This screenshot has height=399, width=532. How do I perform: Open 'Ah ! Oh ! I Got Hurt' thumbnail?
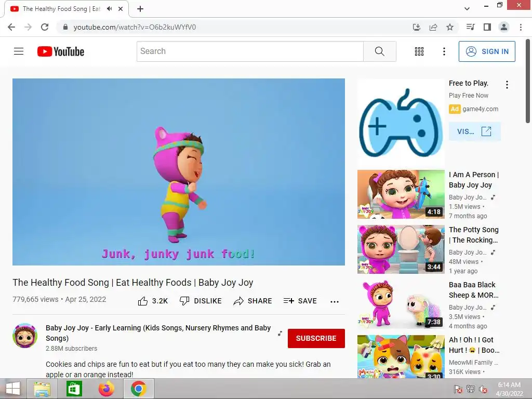[x=401, y=356]
